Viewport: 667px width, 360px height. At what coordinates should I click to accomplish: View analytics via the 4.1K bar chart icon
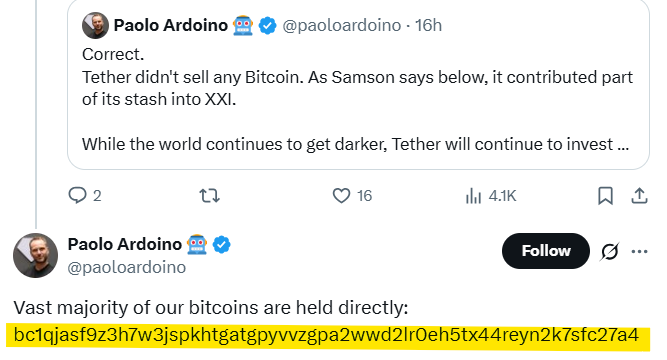[473, 196]
